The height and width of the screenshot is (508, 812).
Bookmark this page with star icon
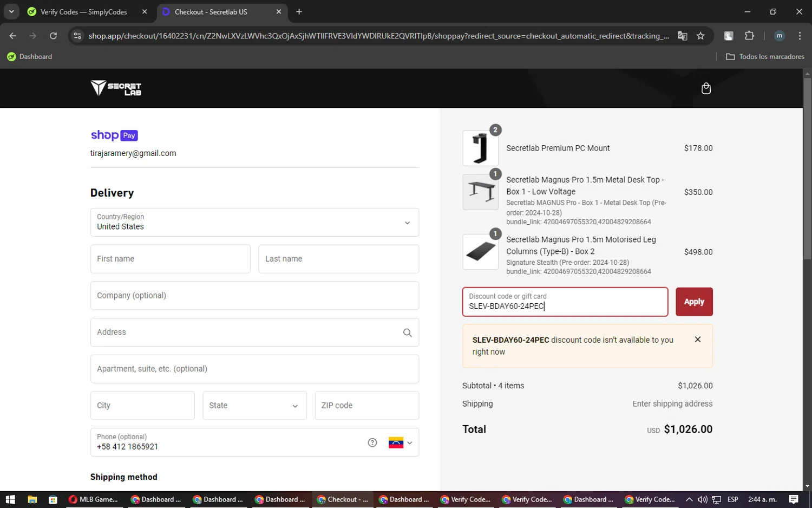700,36
